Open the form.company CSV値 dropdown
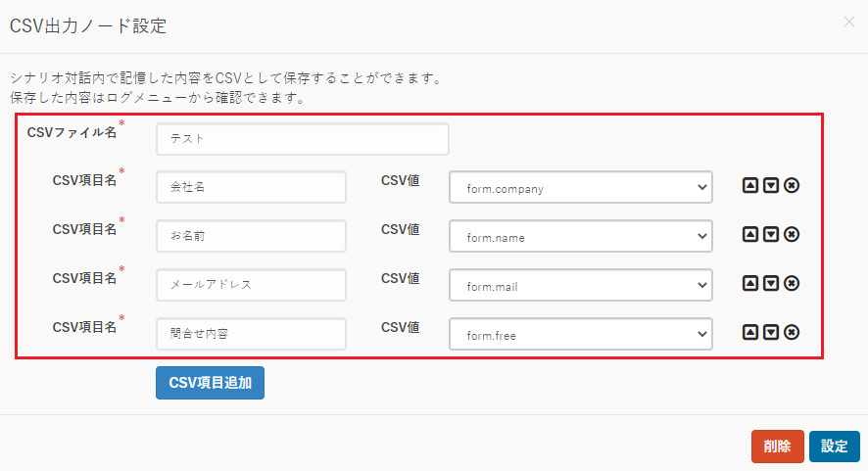 (x=581, y=187)
